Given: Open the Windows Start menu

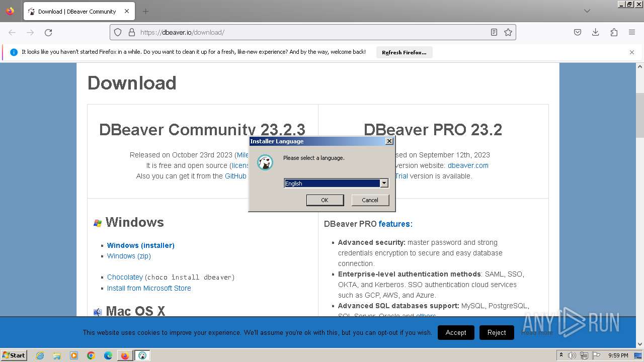Looking at the screenshot, I should [14, 355].
